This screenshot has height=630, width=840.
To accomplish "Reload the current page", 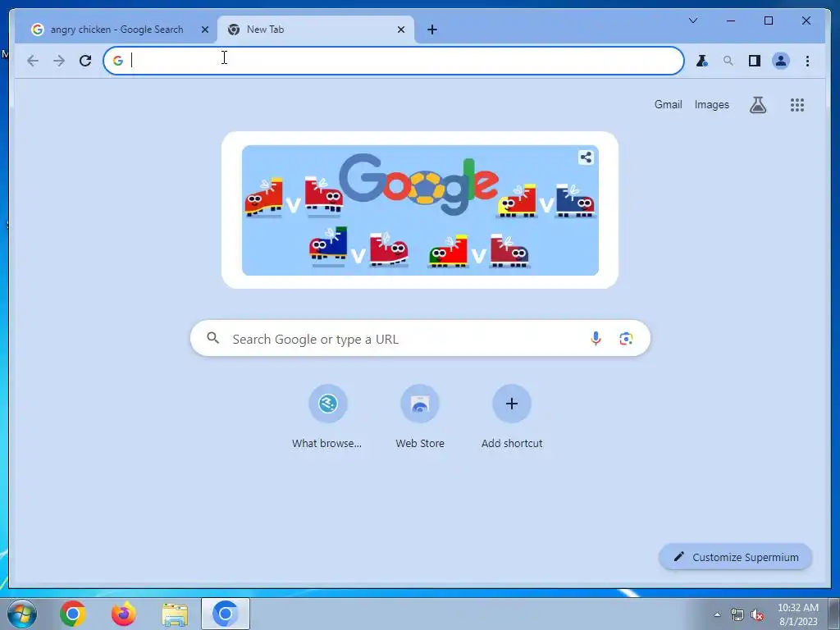I will (85, 61).
